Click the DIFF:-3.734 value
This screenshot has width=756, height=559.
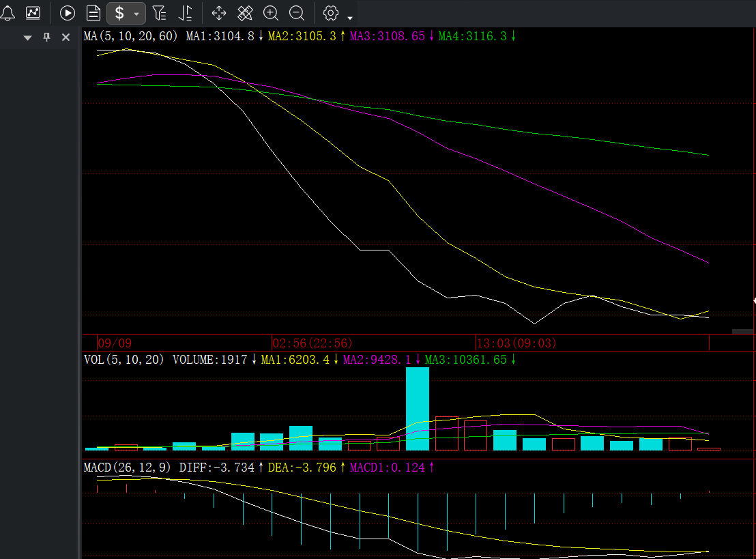pyautogui.click(x=216, y=468)
